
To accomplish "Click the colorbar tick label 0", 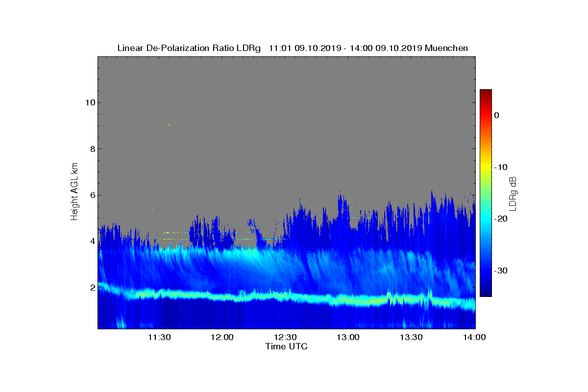I will [496, 115].
